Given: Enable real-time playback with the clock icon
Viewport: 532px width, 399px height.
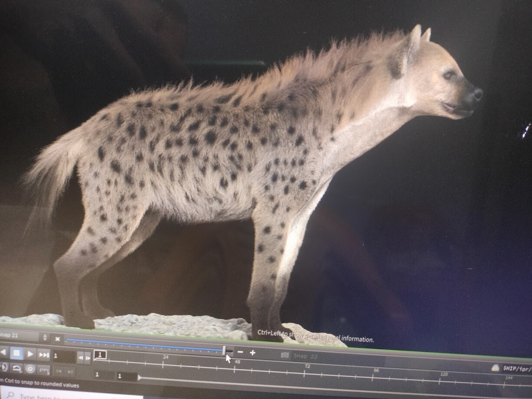Looking at the screenshot, I should (30, 368).
